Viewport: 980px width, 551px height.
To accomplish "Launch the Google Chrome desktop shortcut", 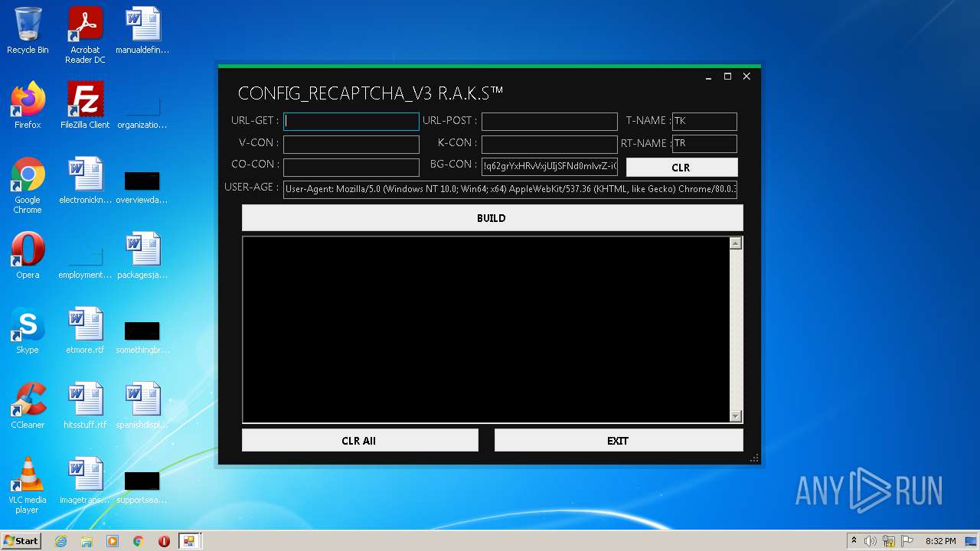I will [28, 185].
